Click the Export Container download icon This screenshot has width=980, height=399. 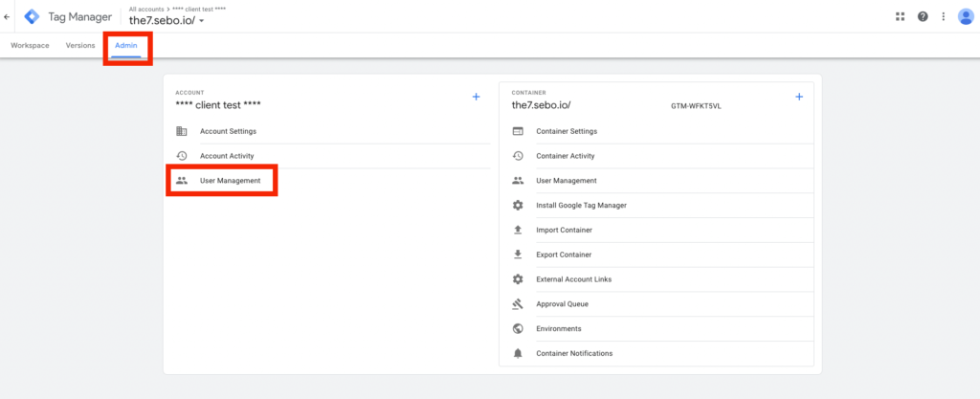[x=518, y=255]
